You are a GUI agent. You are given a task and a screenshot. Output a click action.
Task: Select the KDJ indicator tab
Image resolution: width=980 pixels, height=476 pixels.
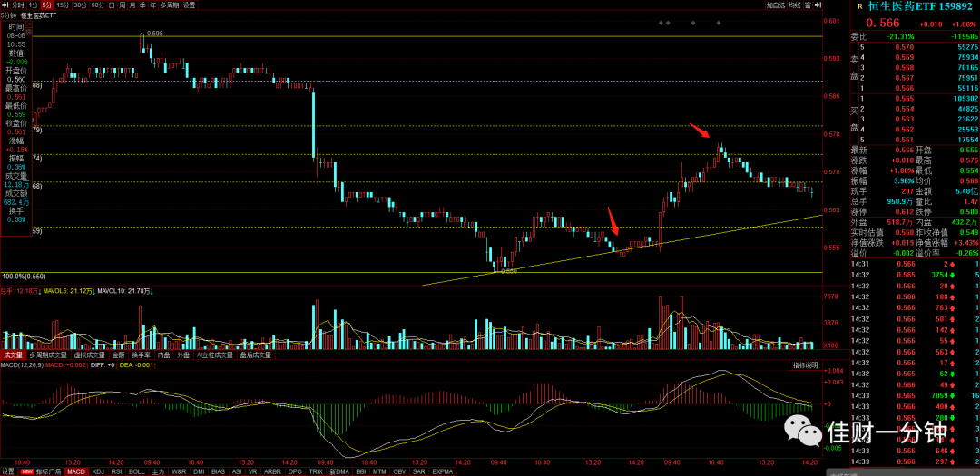click(x=99, y=471)
